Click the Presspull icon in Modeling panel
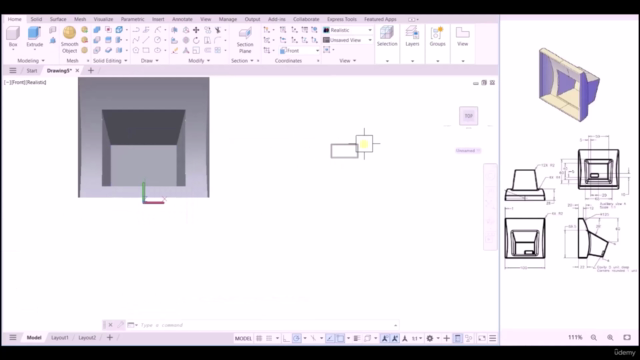The height and width of the screenshot is (360, 640). (x=53, y=40)
